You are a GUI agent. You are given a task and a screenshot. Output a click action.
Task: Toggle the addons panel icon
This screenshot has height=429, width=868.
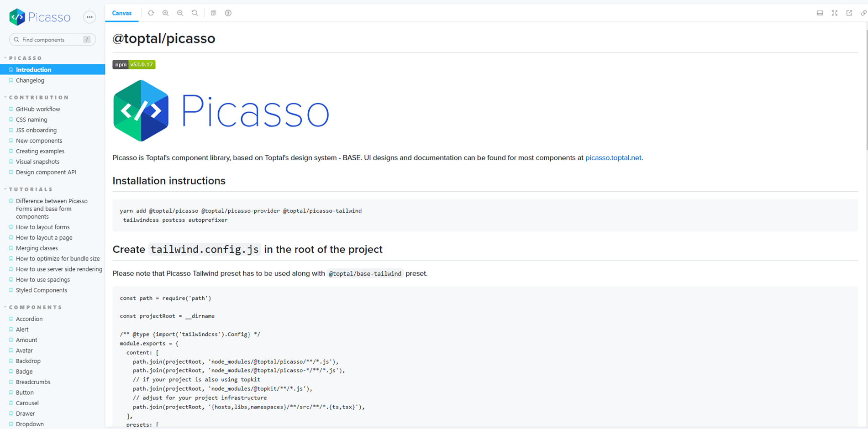click(820, 13)
